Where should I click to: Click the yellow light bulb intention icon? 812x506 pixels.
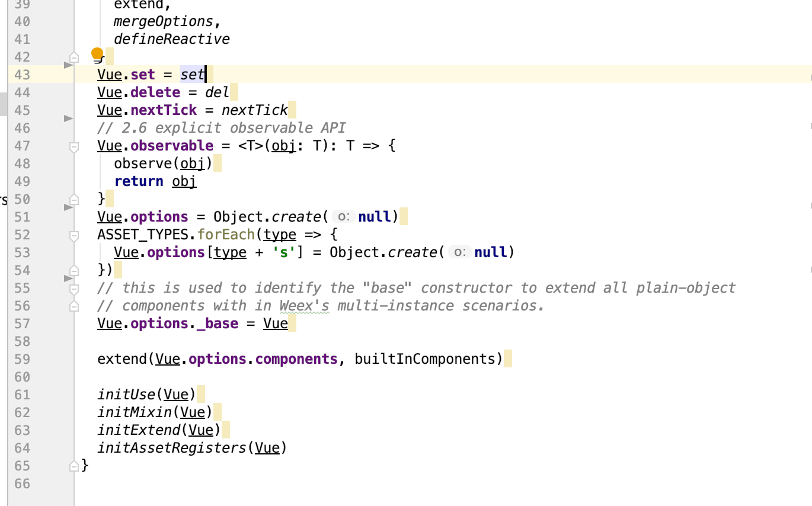98,55
